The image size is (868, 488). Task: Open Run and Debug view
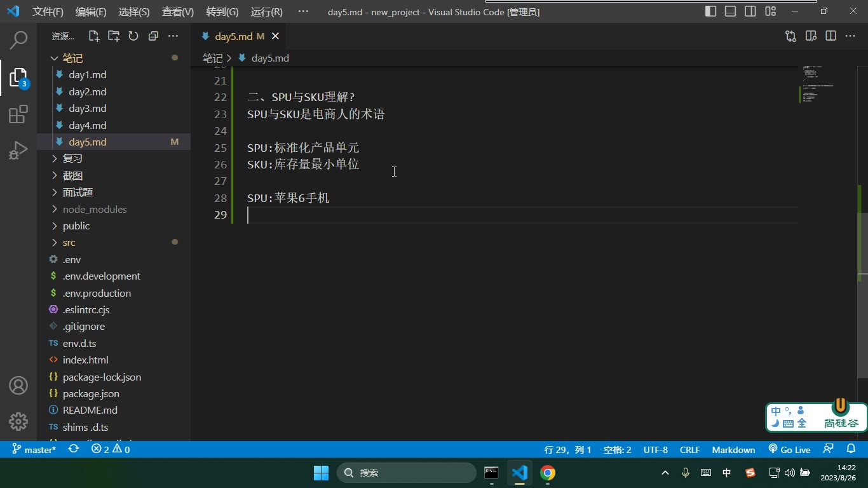click(x=18, y=151)
